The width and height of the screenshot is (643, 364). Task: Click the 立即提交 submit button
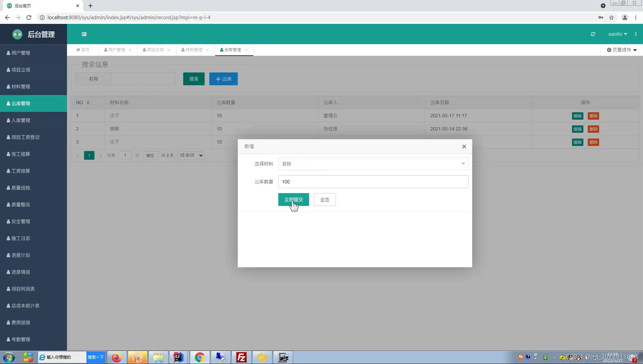click(x=293, y=199)
